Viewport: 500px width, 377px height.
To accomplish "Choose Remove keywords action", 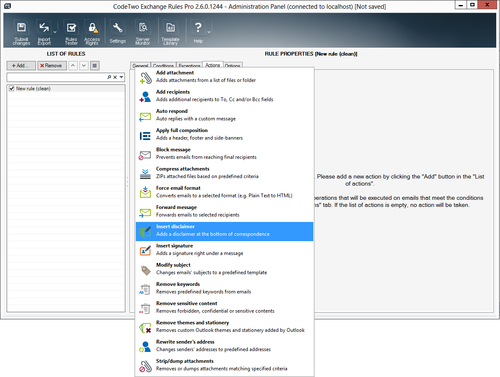I will [x=224, y=288].
